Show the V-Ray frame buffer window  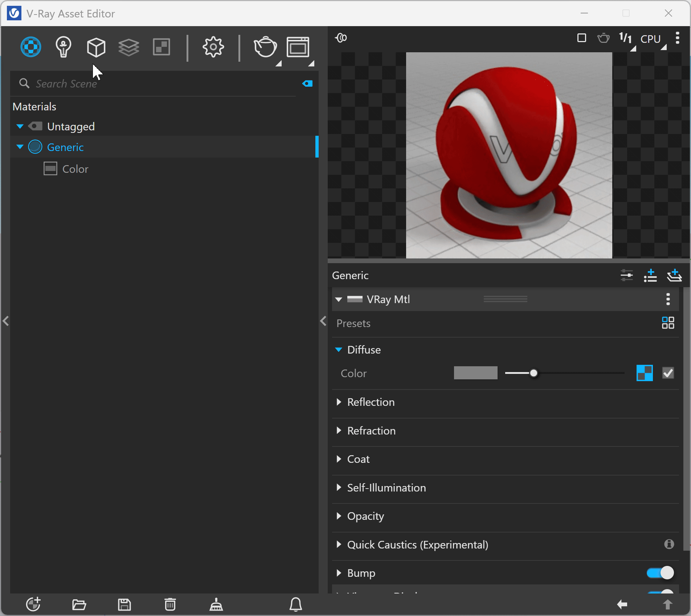[x=298, y=47]
